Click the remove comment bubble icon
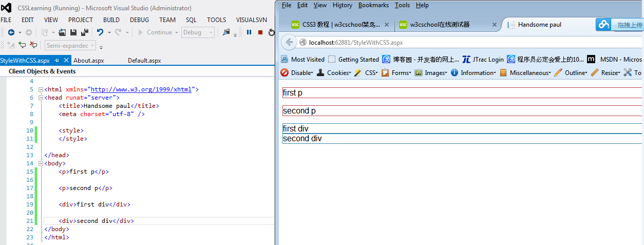 coord(34,45)
